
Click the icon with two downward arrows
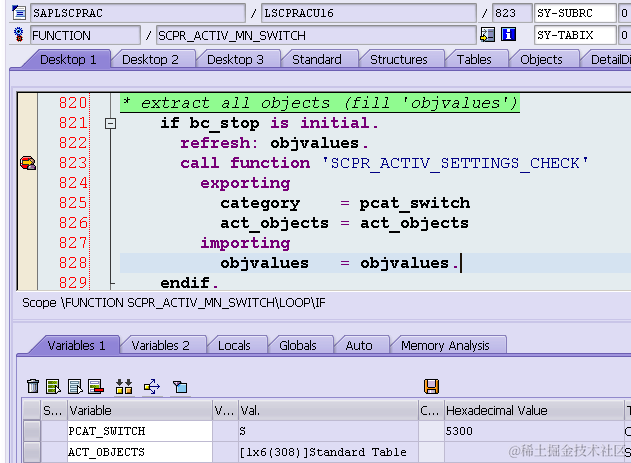coord(124,386)
